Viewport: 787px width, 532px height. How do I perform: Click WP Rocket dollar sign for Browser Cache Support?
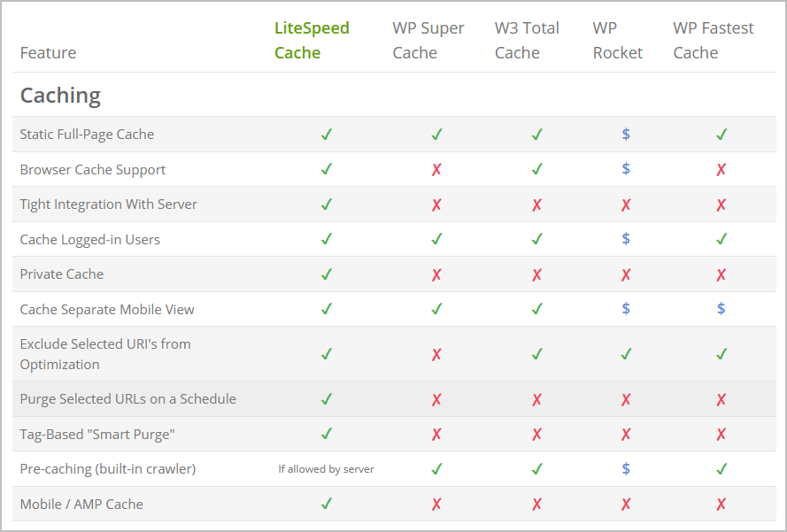[x=626, y=169]
